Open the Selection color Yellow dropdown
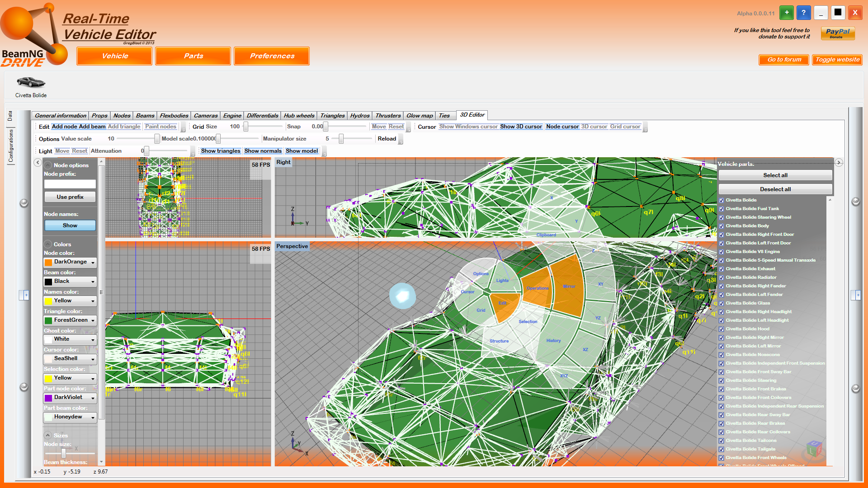868x488 pixels. coord(70,378)
